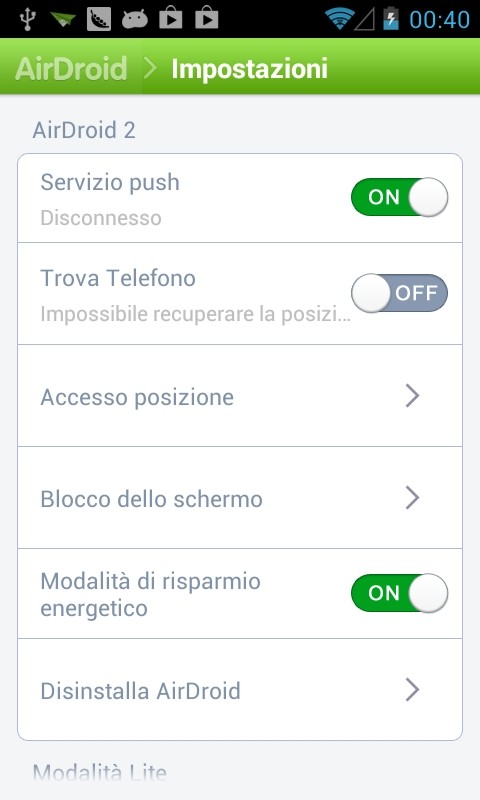This screenshot has width=480, height=800.
Task: Open Disinstalla AirDroid chevron arrow
Action: pos(412,690)
